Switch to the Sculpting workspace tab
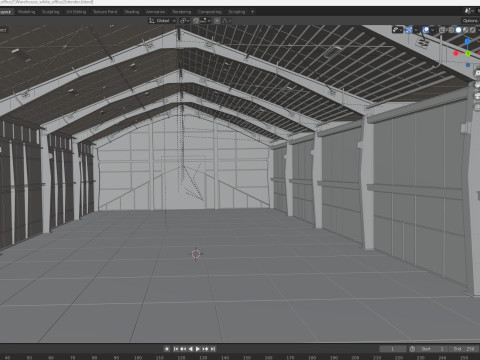480x360 pixels. coord(50,12)
